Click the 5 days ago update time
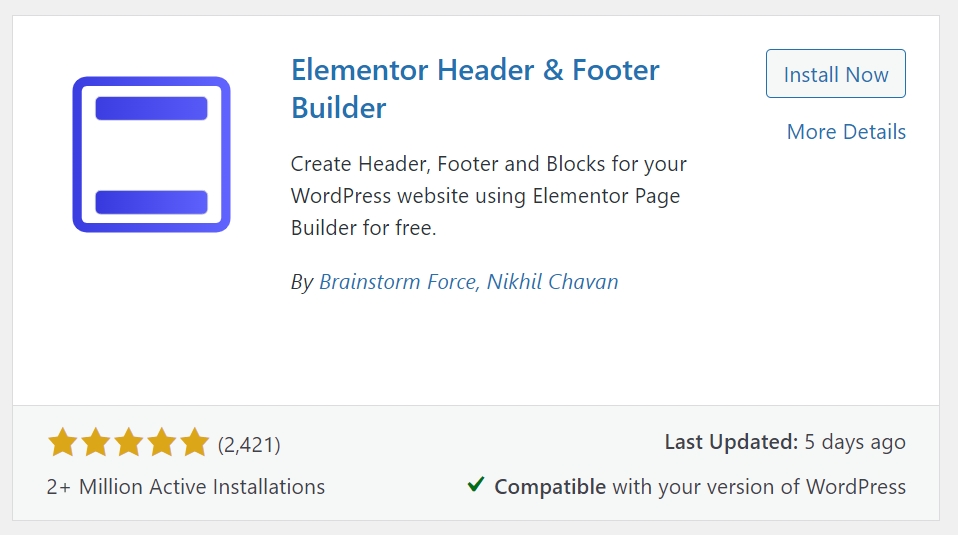The image size is (958, 535). (x=855, y=442)
